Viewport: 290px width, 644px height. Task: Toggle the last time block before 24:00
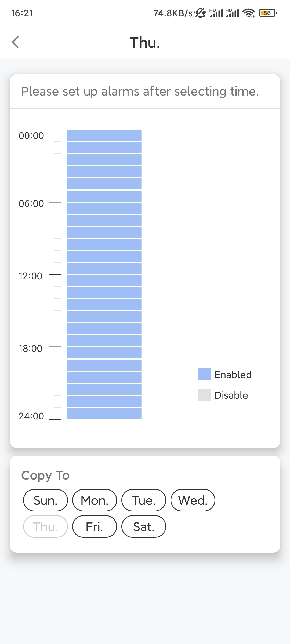pyautogui.click(x=104, y=414)
